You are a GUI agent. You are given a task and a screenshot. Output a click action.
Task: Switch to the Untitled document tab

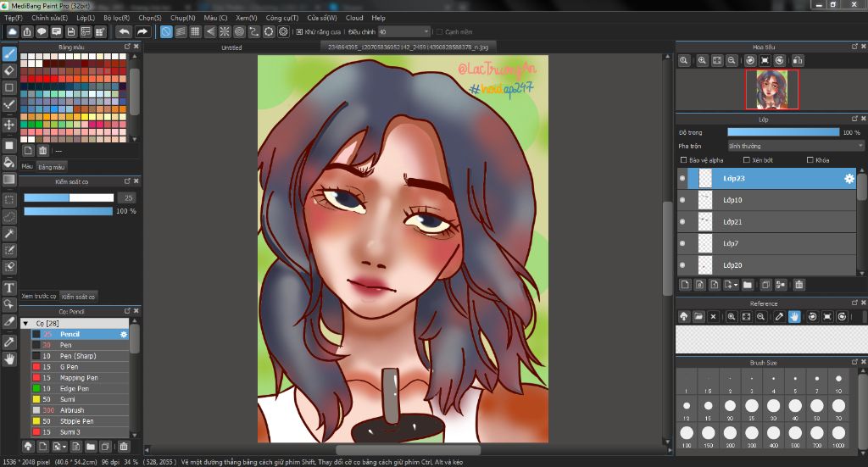tap(231, 47)
